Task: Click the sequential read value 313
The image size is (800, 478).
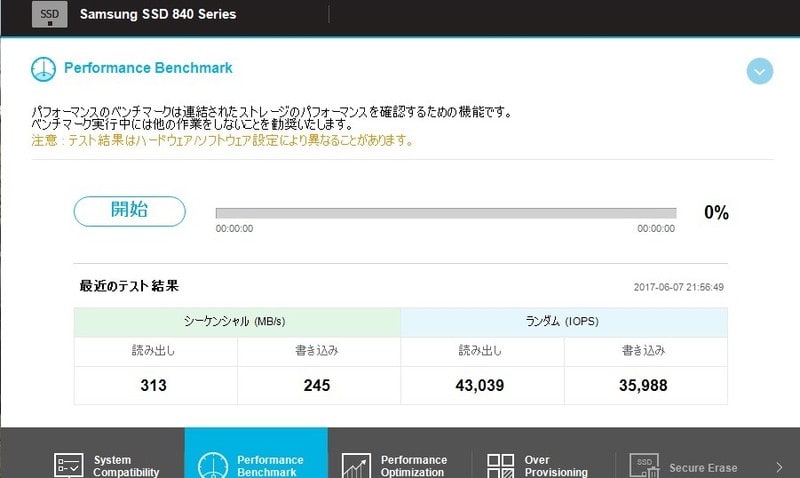Action: click(x=154, y=385)
